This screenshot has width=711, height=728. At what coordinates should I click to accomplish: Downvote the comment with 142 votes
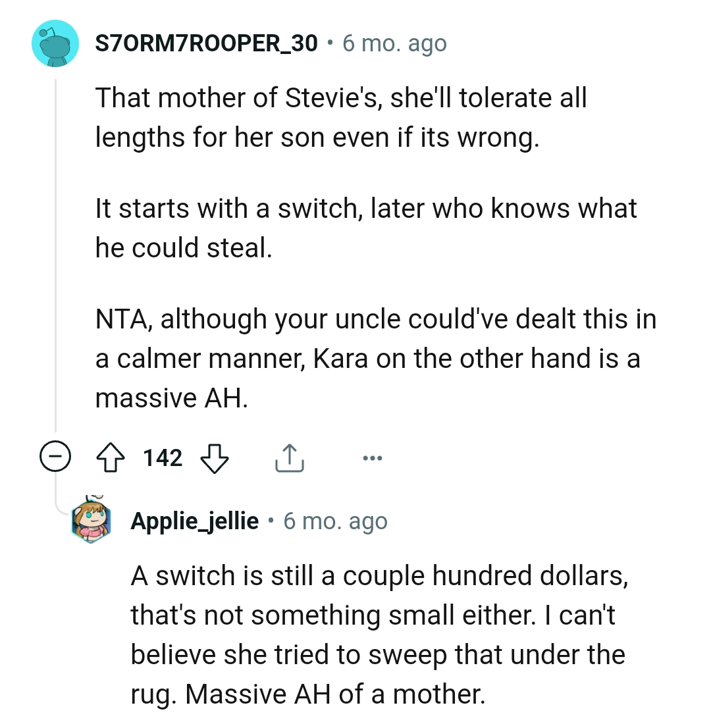[x=214, y=457]
